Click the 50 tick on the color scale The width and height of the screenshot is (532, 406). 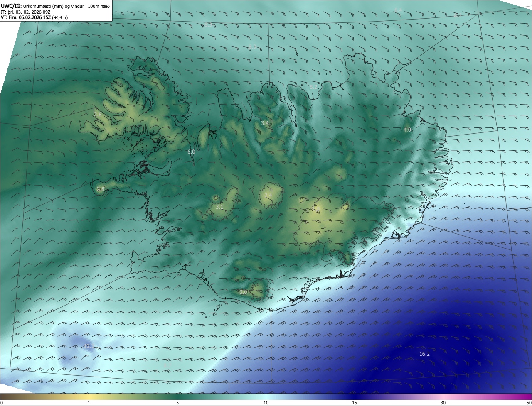tap(529, 403)
